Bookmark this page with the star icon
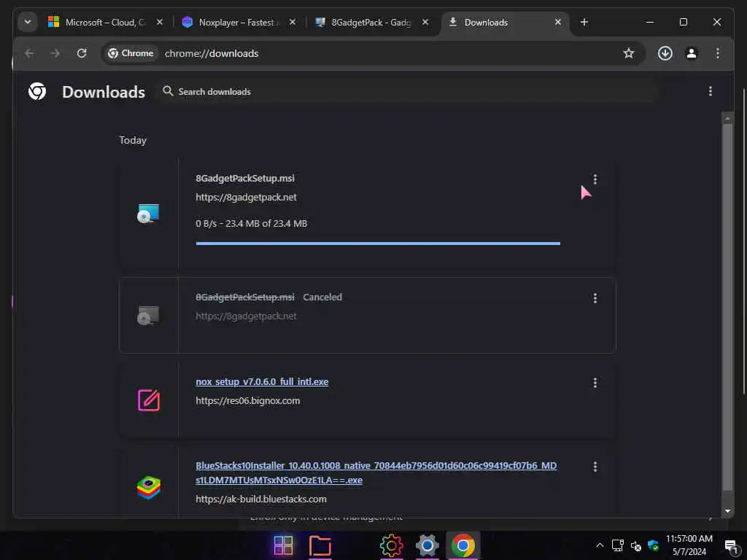747x560 pixels. (629, 53)
